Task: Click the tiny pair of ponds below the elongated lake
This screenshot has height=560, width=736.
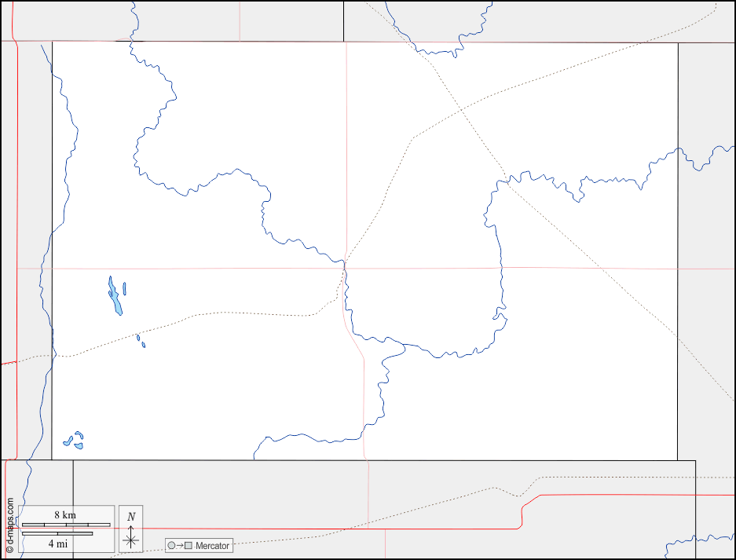Action: [141, 341]
